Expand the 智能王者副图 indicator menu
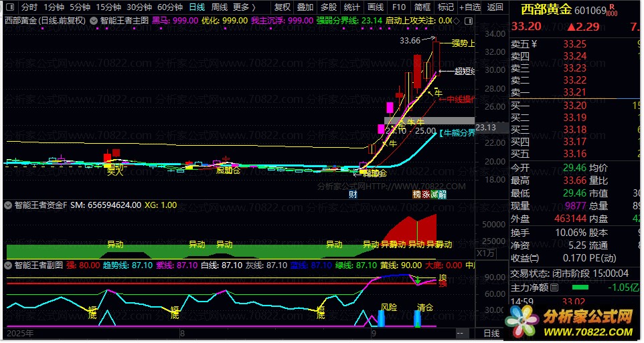The image size is (644, 343). tap(8, 265)
